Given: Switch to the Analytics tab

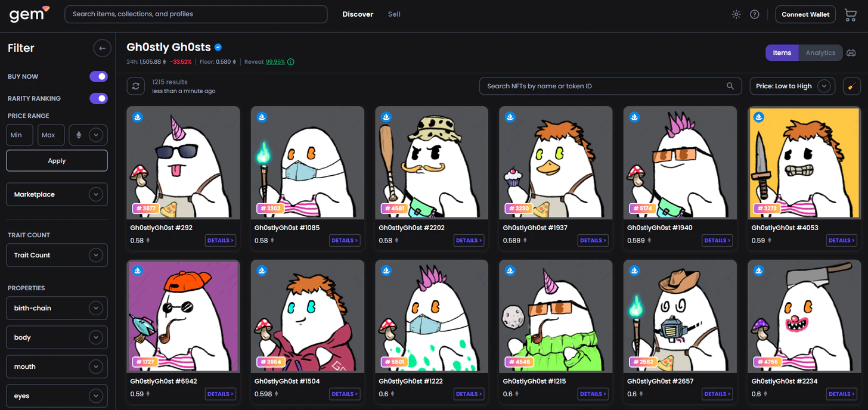Looking at the screenshot, I should pos(820,53).
